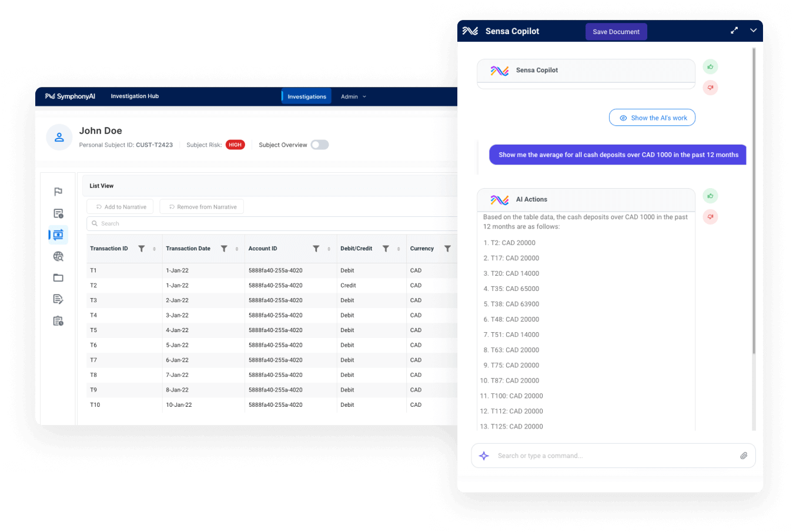Click John Doe's profile avatar icon
Screen dimensions: 793x532
coord(59,138)
